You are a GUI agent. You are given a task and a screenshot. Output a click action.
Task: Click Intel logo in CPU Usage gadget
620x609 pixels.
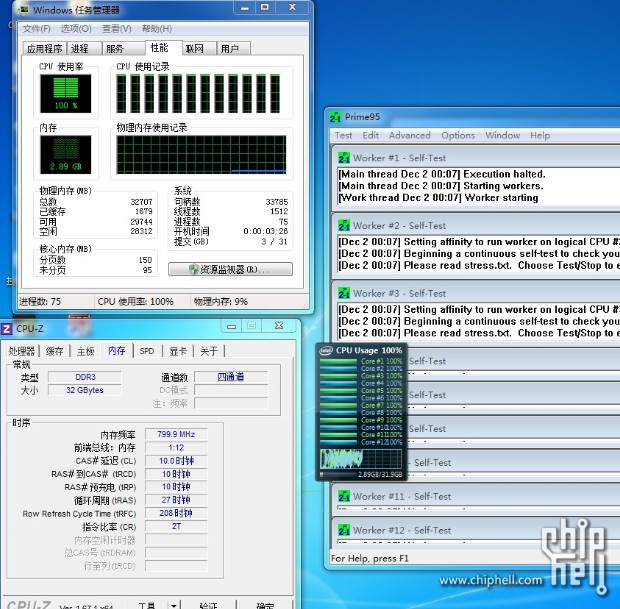coord(326,350)
